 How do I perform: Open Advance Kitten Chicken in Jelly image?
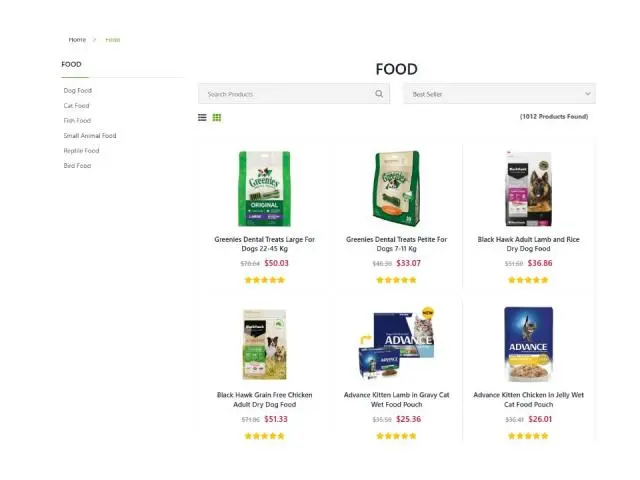[529, 344]
